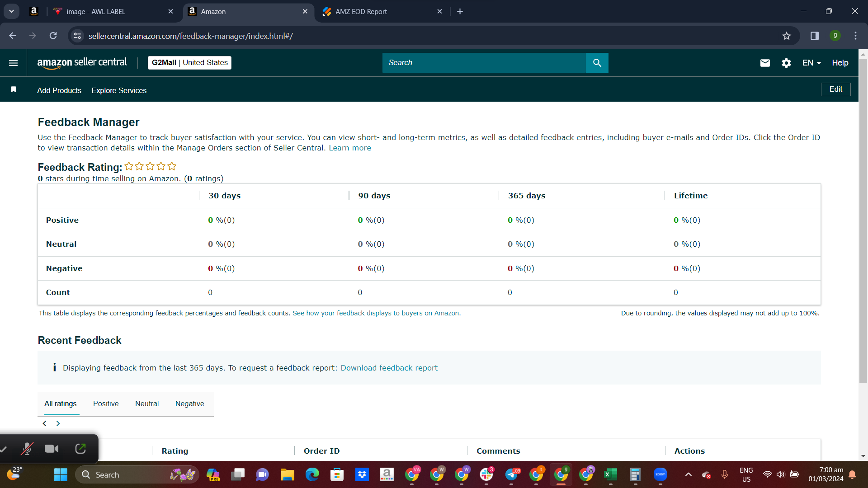Open Calculator from taskbar
868x488 pixels.
[635, 475]
